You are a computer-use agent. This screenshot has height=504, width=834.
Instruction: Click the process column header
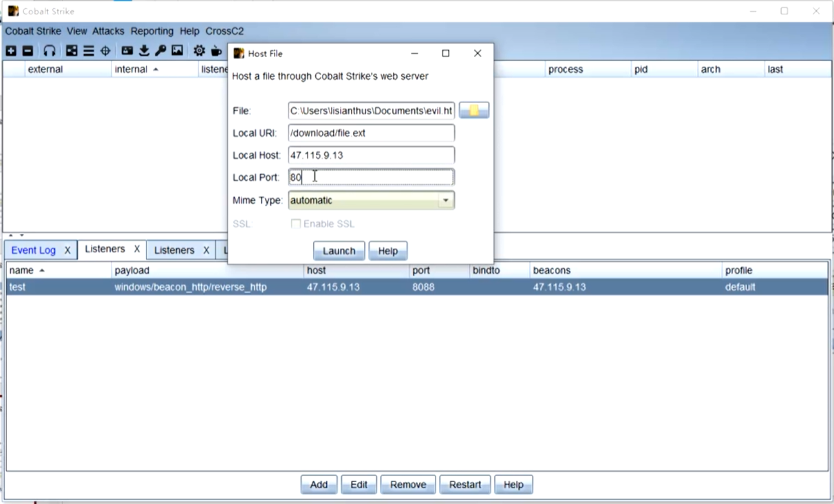tap(588, 69)
